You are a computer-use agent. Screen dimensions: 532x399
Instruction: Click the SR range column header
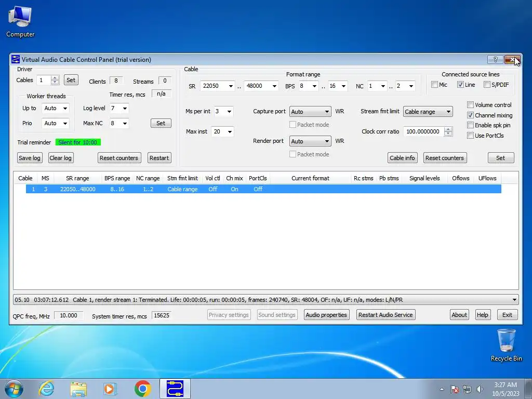78,178
